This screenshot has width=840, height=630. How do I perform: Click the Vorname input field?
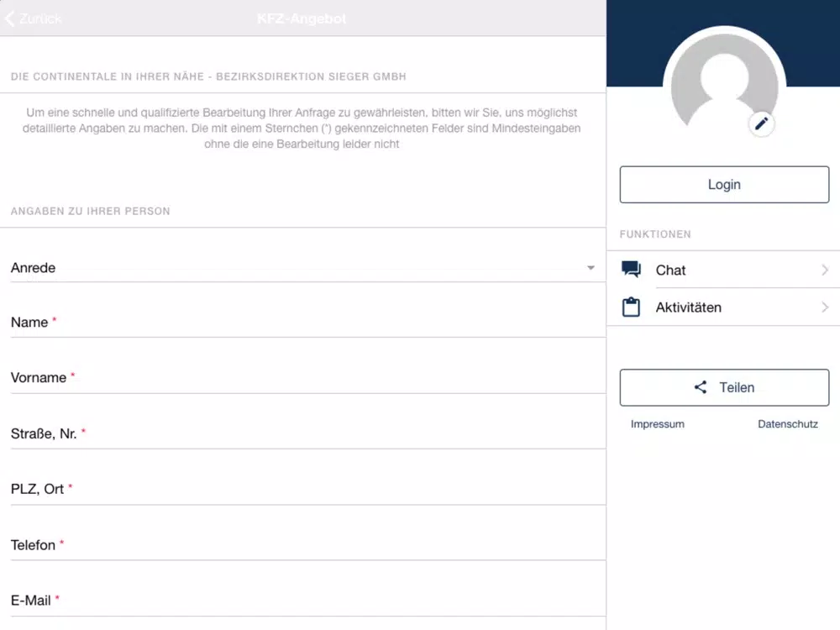(x=308, y=378)
